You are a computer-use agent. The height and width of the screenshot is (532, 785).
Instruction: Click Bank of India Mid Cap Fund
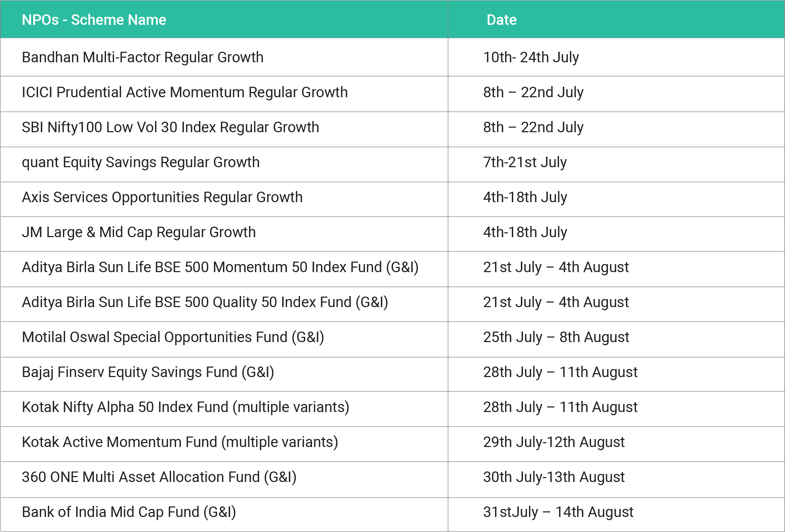pyautogui.click(x=129, y=512)
